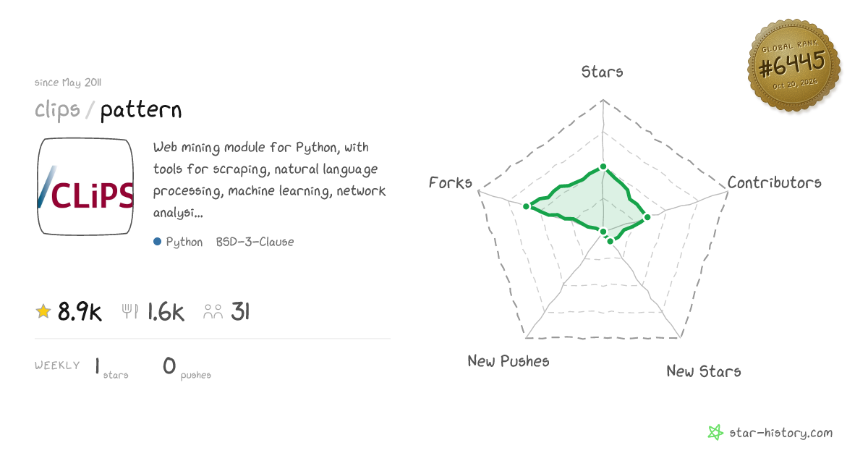Click the New Pushes axis label
The width and height of the screenshot is (868, 456).
[x=509, y=360]
